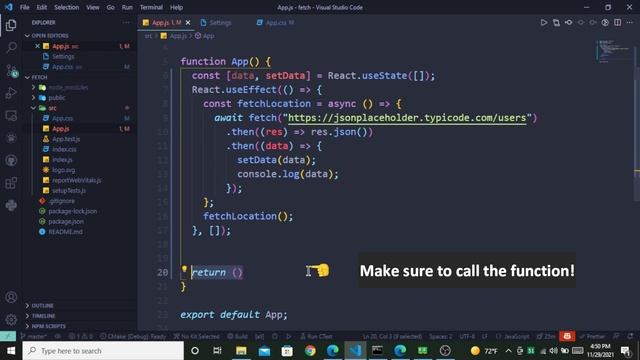Open reportWebVitals.js in file tree
This screenshot has width=640, height=360.
(76, 180)
